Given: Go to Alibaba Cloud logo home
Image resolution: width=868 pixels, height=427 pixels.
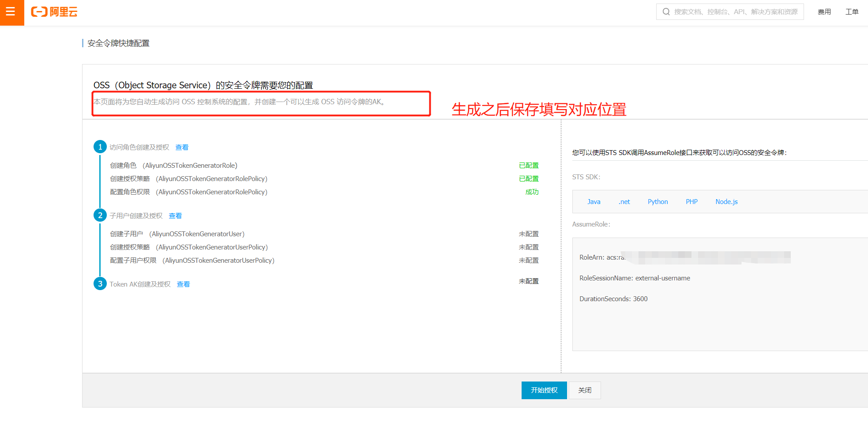Looking at the screenshot, I should pos(54,12).
